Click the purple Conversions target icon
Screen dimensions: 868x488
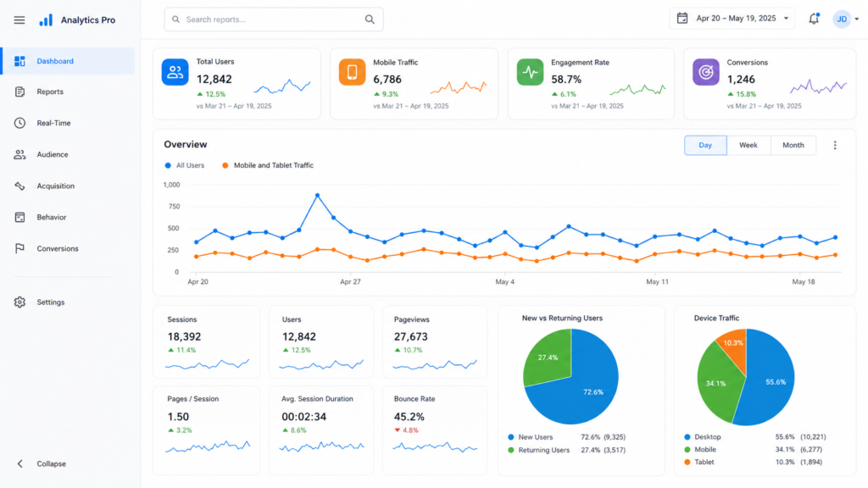coord(706,72)
